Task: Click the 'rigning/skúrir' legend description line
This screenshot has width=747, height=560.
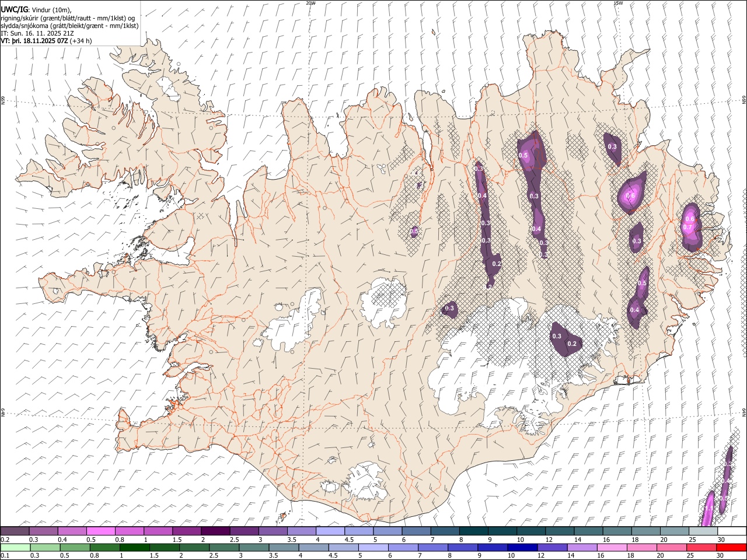Action: coord(68,18)
